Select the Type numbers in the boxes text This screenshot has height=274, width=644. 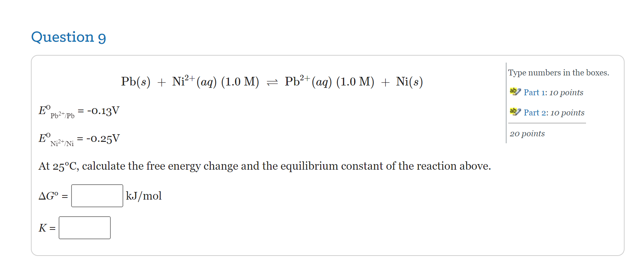coord(559,72)
